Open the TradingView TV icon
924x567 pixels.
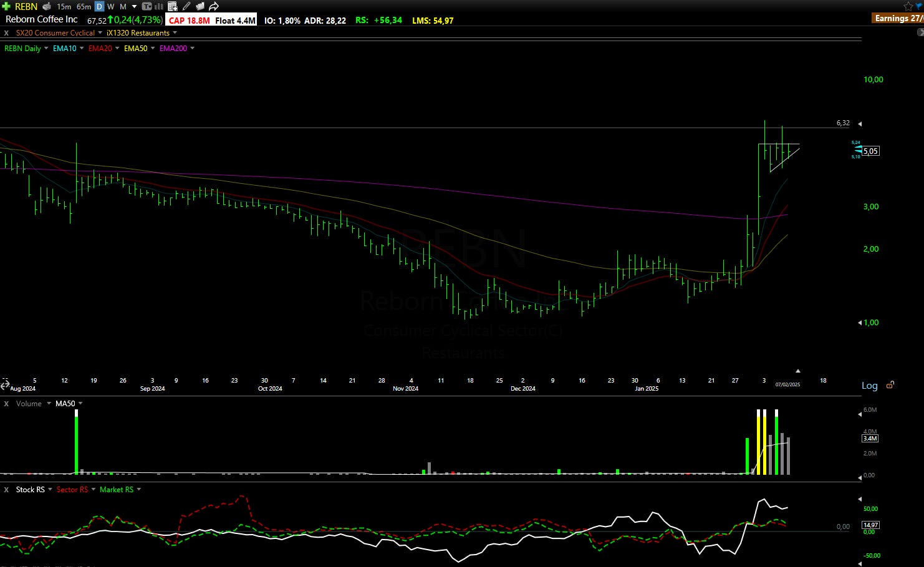point(147,6)
